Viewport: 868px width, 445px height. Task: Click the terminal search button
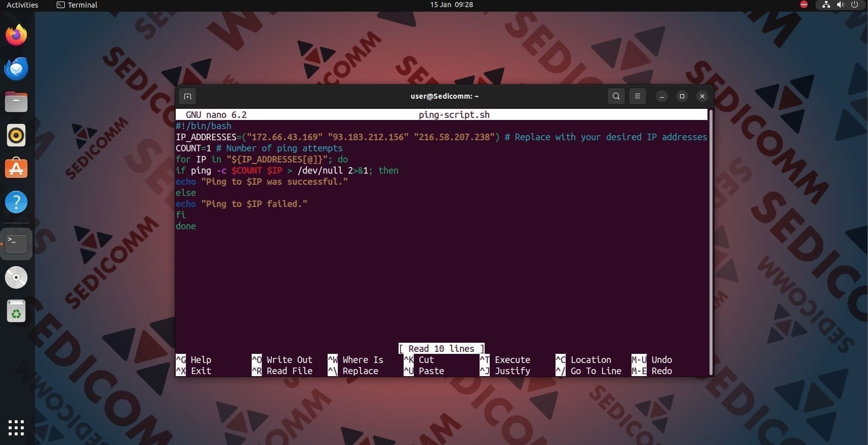pyautogui.click(x=616, y=96)
